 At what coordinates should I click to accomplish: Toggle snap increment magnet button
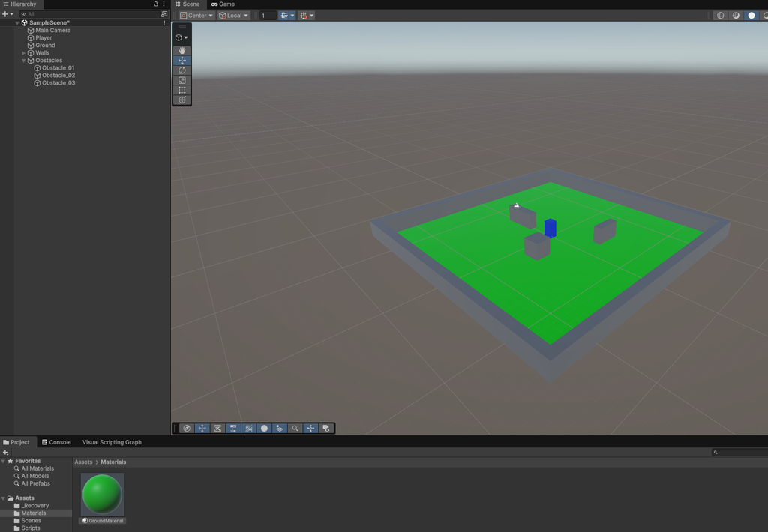(304, 16)
